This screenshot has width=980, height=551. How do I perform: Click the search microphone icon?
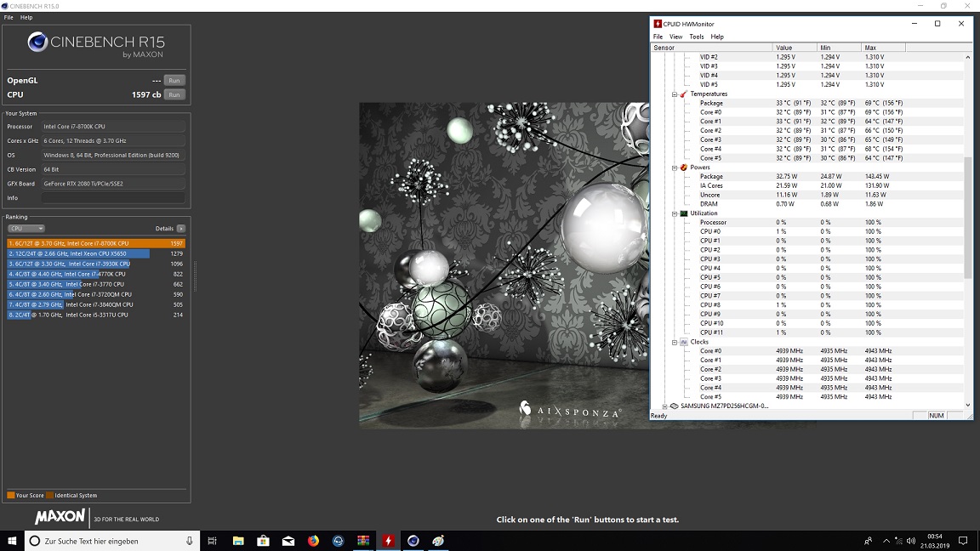pyautogui.click(x=190, y=541)
